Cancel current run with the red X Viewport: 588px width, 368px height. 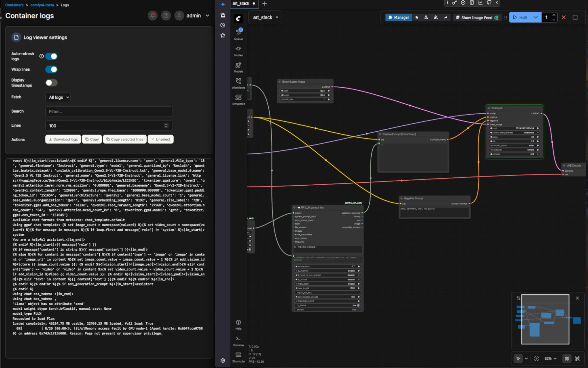click(x=564, y=17)
